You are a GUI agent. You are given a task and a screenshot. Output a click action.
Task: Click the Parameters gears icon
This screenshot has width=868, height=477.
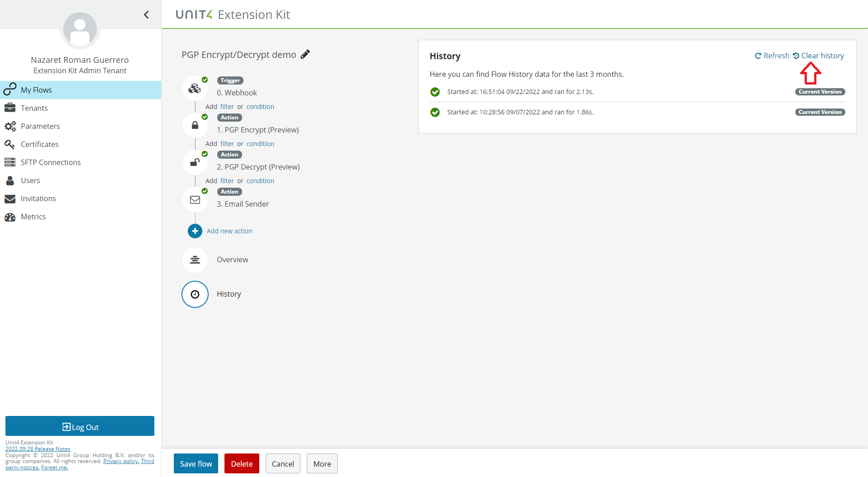click(x=10, y=126)
